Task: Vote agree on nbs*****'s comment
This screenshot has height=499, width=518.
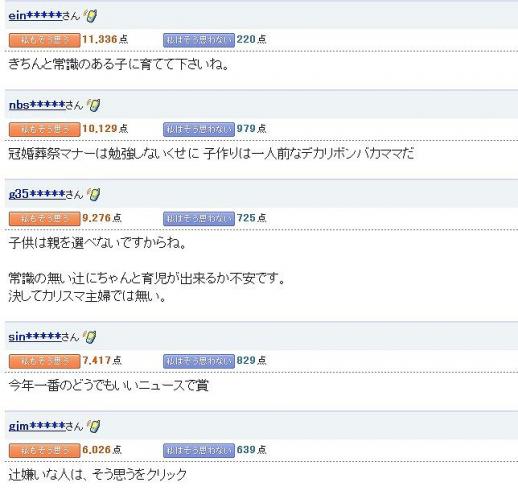Action: (45, 129)
